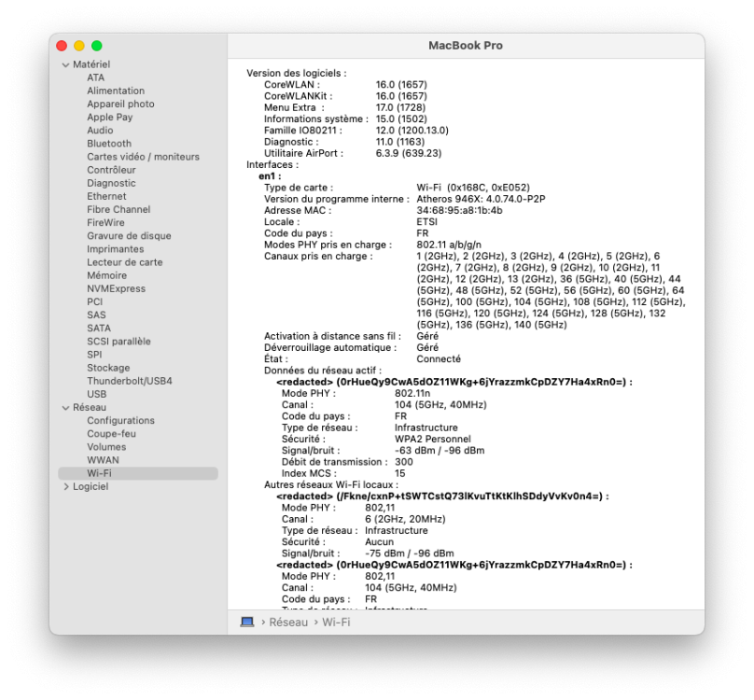
Task: Select WWAN under Réseau
Action: tap(103, 460)
